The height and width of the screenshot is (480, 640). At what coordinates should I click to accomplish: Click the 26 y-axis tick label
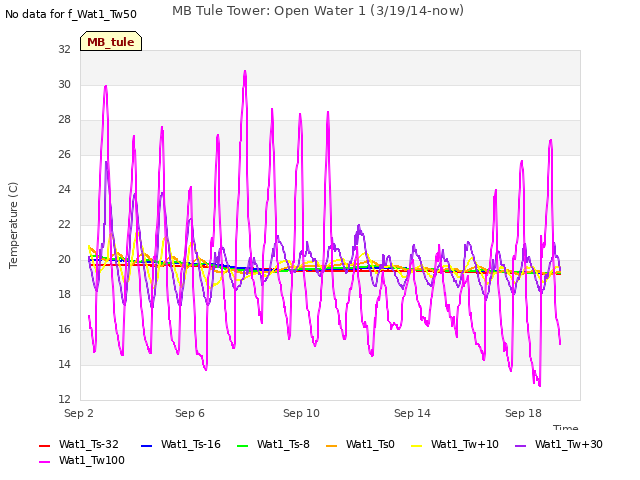click(64, 155)
